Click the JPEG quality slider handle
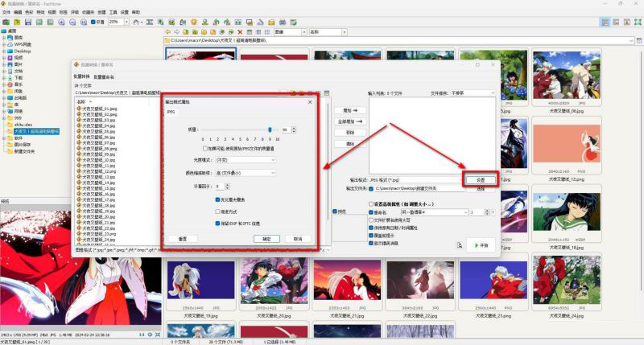The image size is (644, 345). pos(270,129)
